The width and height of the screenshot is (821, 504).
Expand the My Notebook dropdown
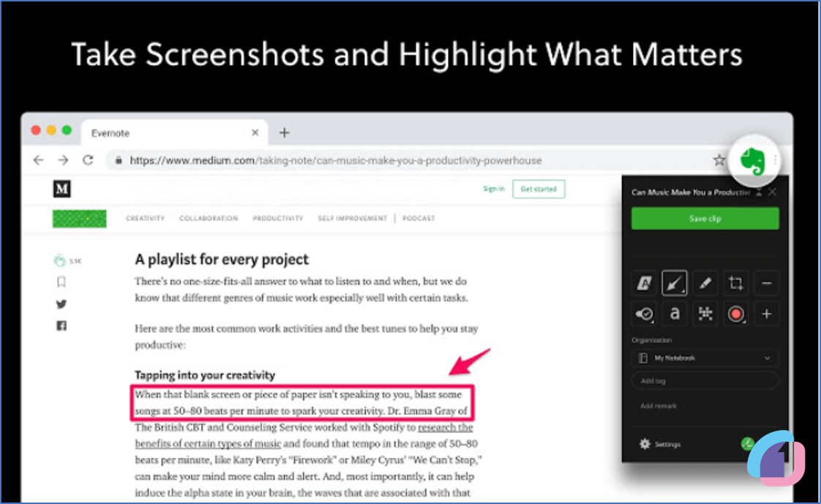click(x=705, y=358)
